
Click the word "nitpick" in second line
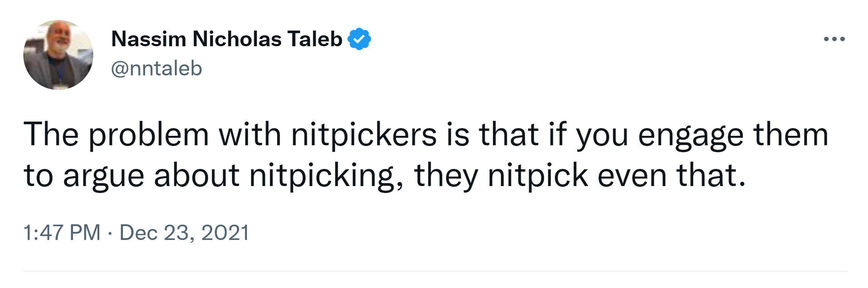(538, 176)
